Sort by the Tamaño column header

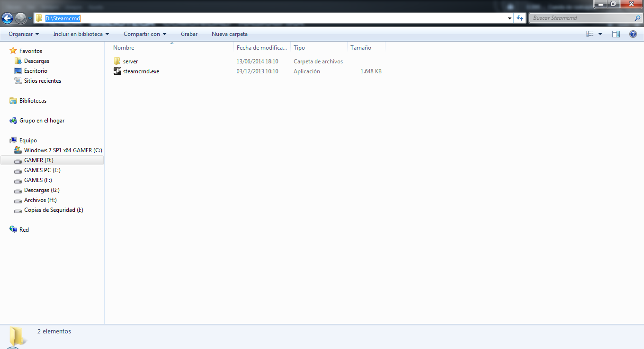(x=367, y=48)
